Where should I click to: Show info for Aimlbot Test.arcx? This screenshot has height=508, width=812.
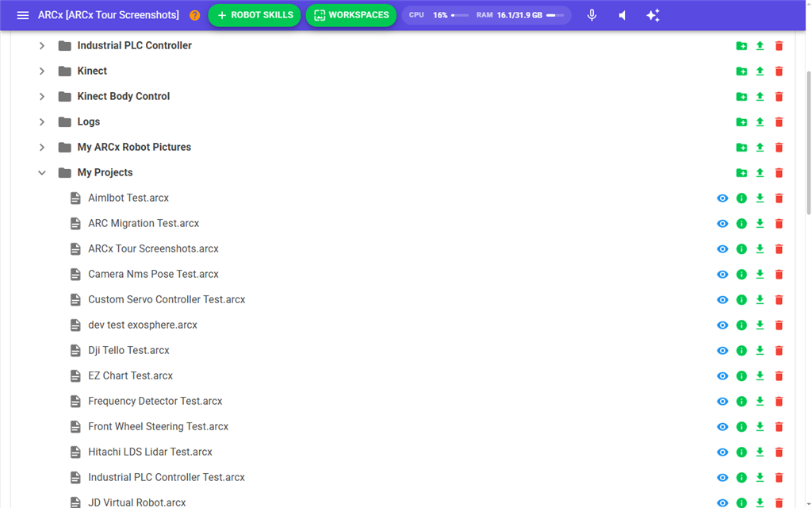(x=741, y=198)
